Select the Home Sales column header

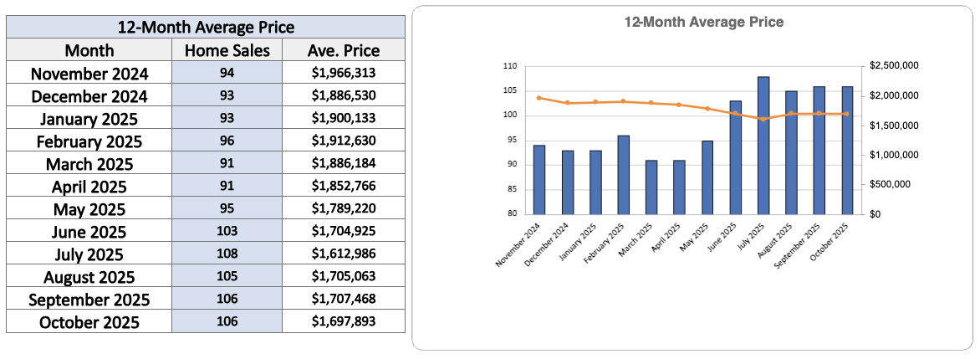[227, 50]
